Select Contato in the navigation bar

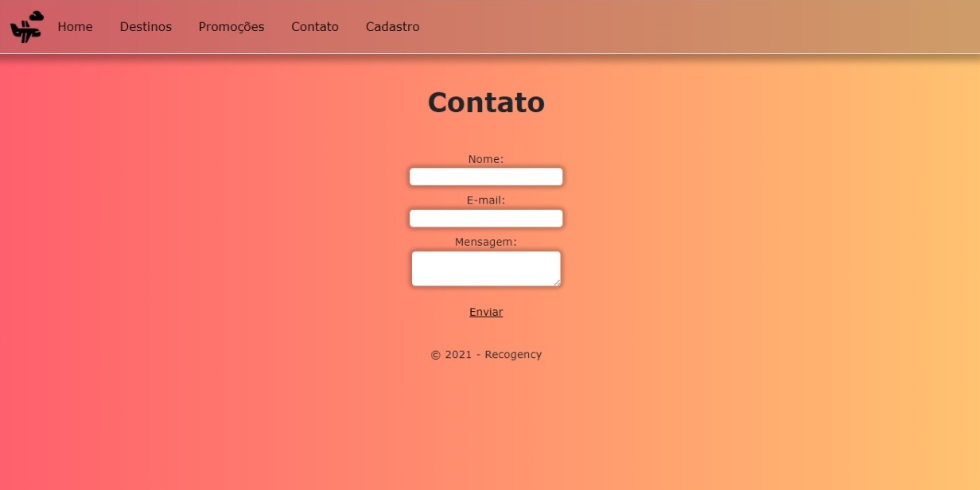tap(315, 27)
